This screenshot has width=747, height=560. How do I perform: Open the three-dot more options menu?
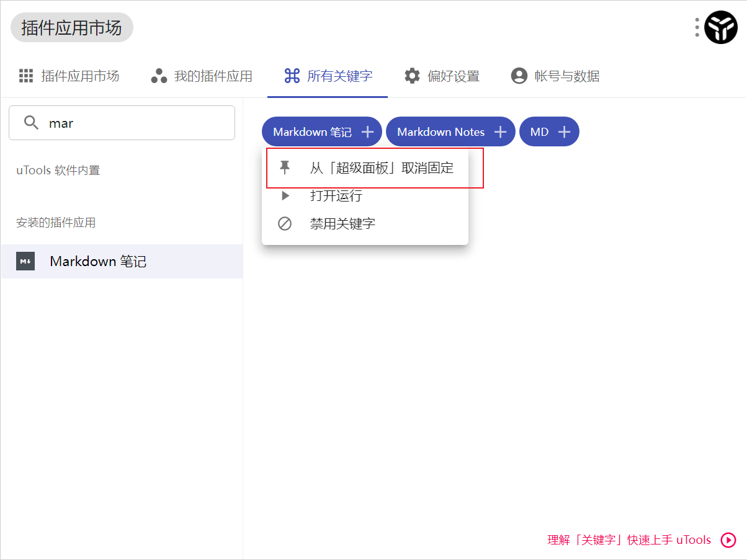coord(697,27)
